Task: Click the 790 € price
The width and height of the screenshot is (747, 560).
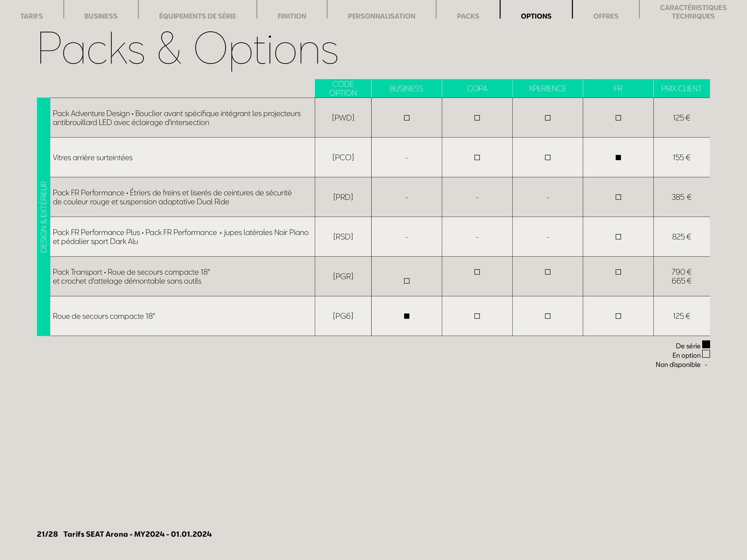Action: 682,272
